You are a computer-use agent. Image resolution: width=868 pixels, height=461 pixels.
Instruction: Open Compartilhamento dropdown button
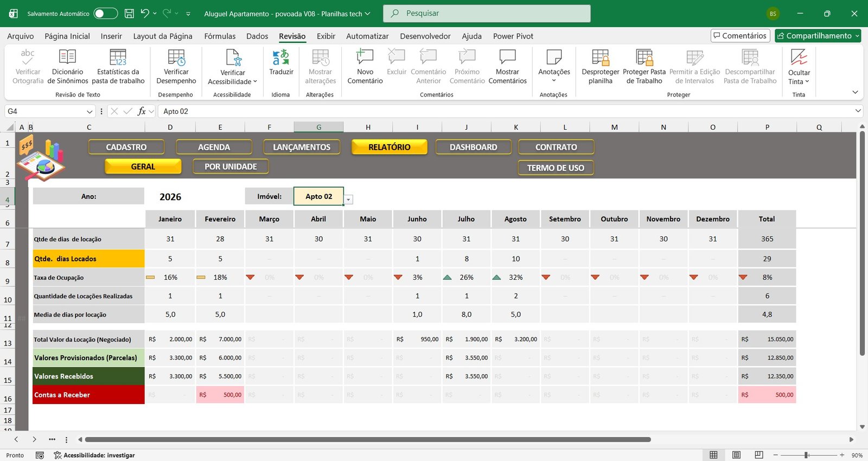[x=818, y=36]
